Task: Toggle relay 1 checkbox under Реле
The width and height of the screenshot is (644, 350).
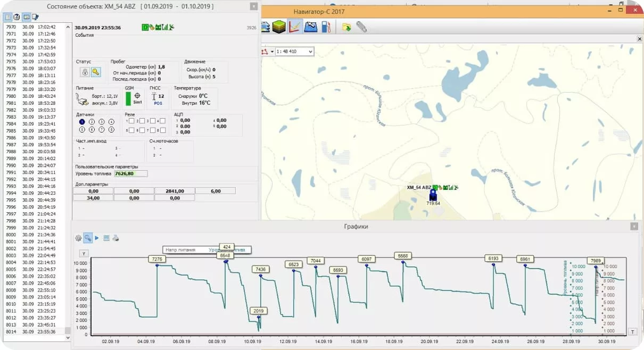Action: [x=131, y=121]
